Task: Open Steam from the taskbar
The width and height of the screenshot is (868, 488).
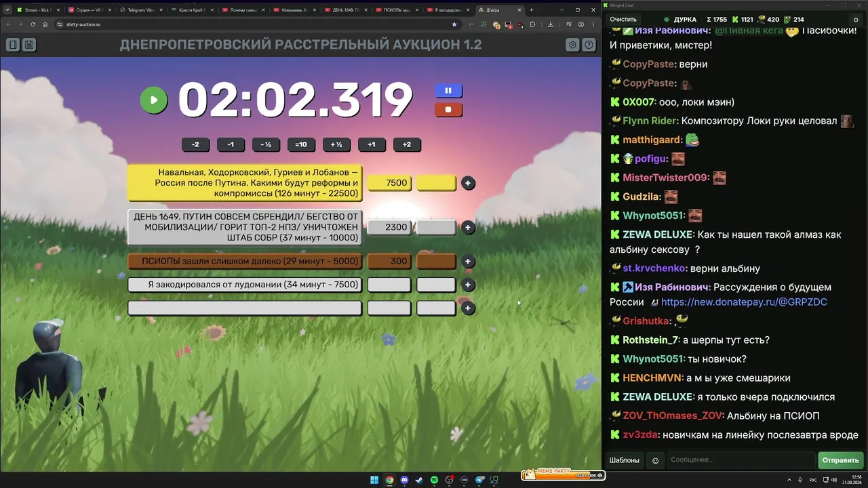Action: coord(419,480)
